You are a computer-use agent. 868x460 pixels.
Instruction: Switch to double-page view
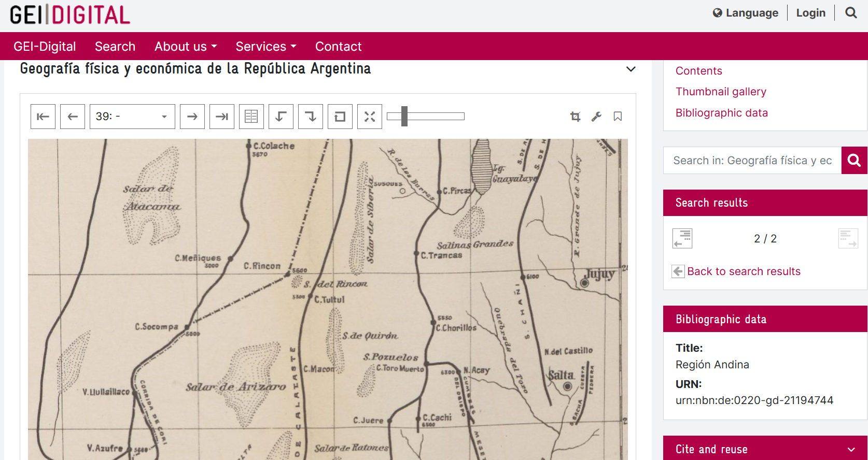[x=251, y=117]
